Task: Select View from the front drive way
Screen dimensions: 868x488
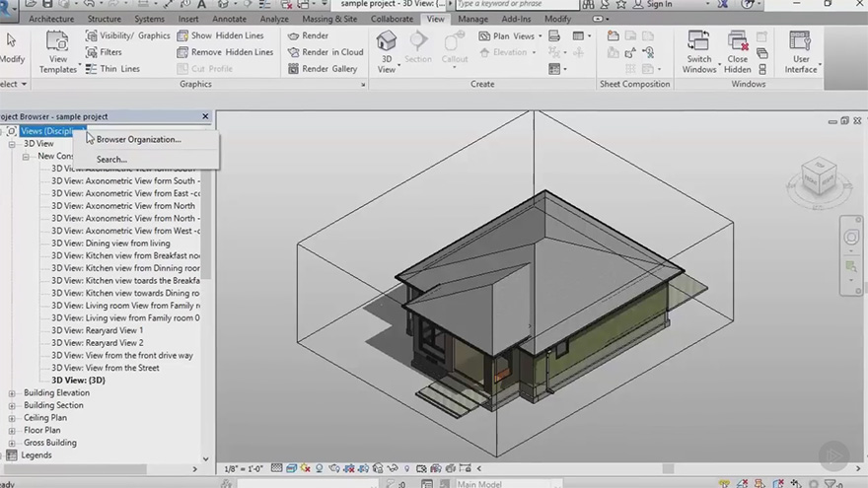Action: coord(121,355)
